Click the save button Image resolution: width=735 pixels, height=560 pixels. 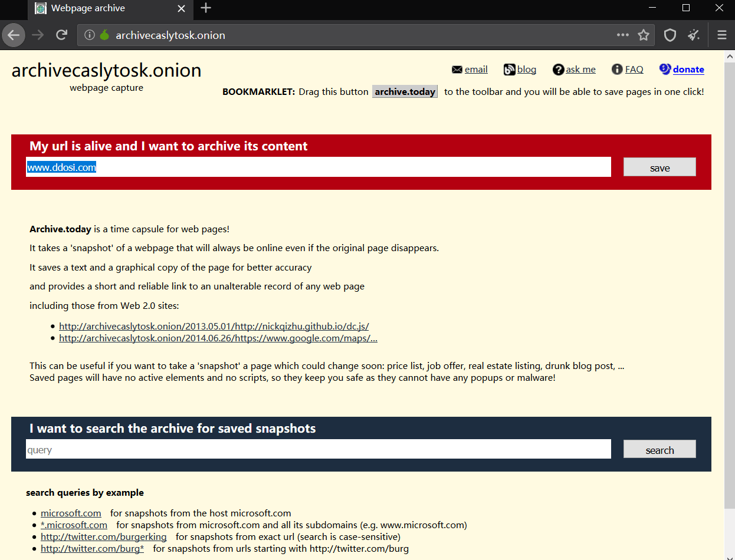659,167
